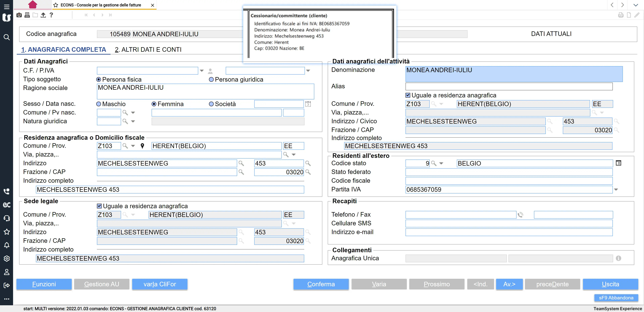This screenshot has height=312, width=644.
Task: Click the camera screenshot icon in toolbar
Action: click(19, 15)
